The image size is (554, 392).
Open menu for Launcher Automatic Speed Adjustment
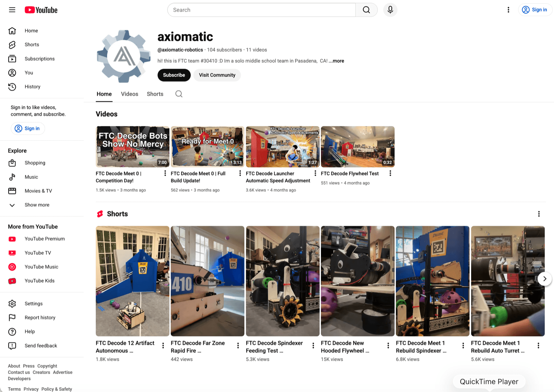pos(315,173)
